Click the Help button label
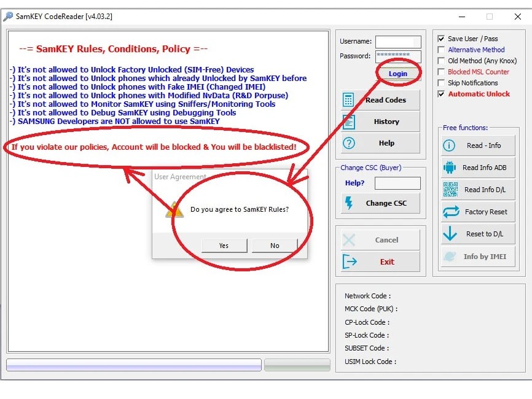Viewport: 532px width, 399px height. 386,143
